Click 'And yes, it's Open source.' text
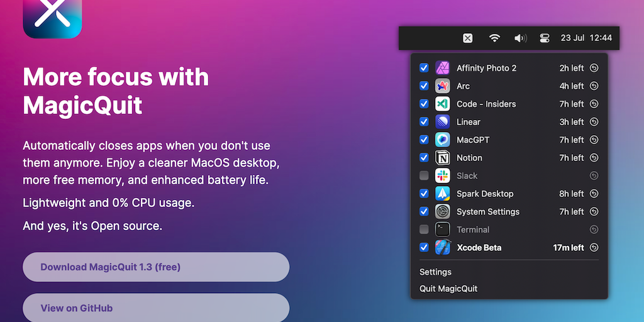644x322 pixels. pyautogui.click(x=92, y=226)
